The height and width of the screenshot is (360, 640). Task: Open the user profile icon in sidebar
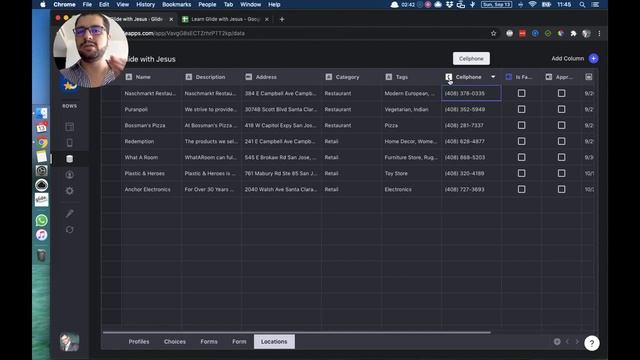(x=69, y=175)
